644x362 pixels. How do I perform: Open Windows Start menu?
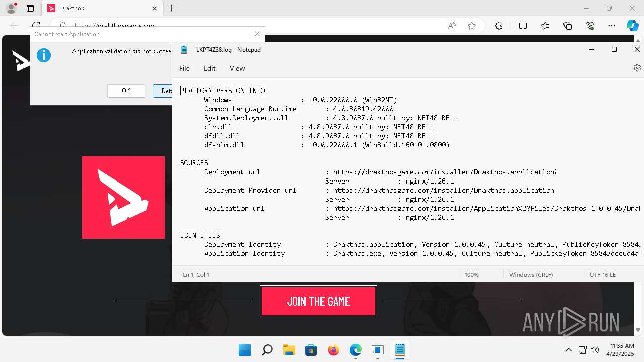pyautogui.click(x=245, y=350)
